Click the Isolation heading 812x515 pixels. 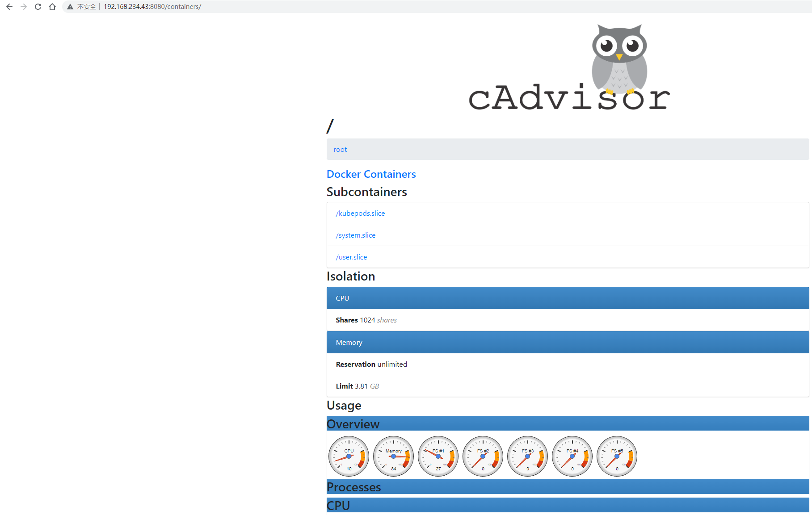pyautogui.click(x=351, y=276)
